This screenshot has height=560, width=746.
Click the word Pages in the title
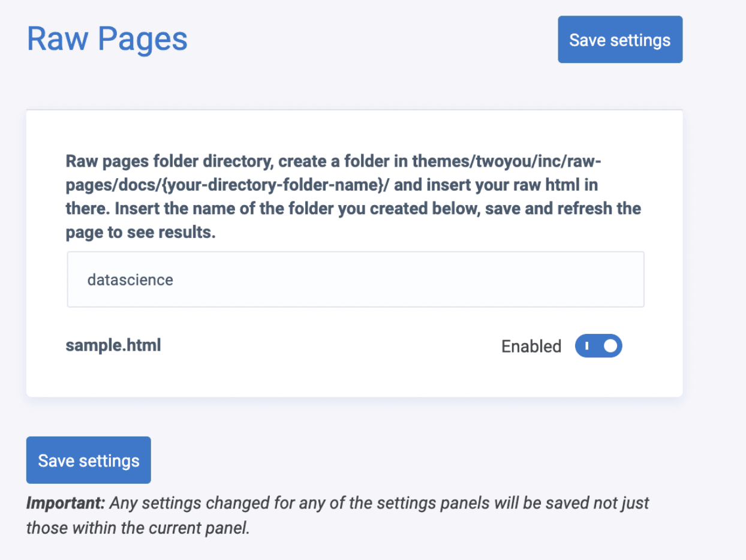(x=143, y=40)
